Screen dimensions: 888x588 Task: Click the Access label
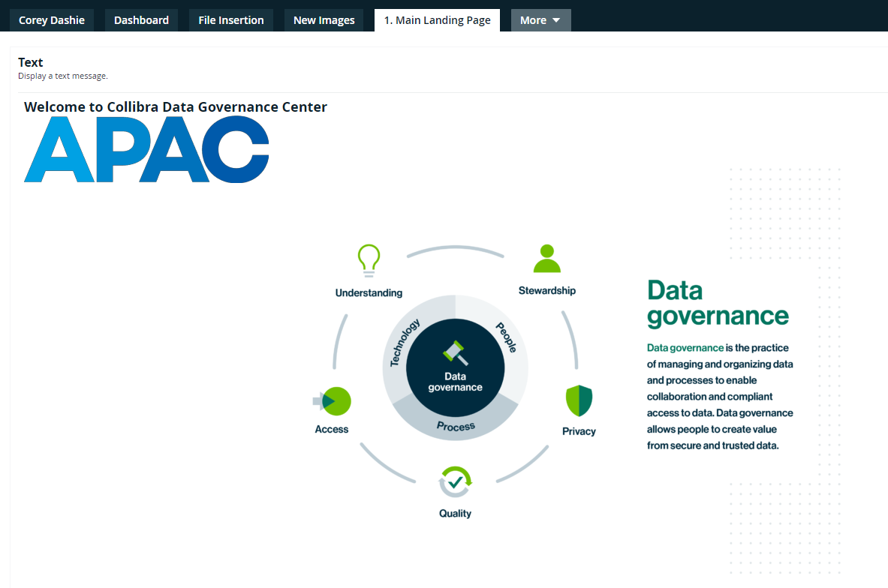click(332, 429)
